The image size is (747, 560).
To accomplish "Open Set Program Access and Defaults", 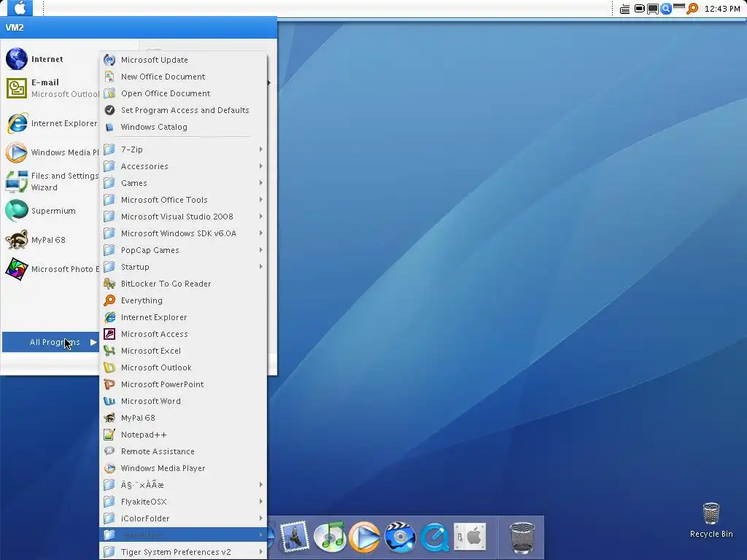I will (x=183, y=110).
